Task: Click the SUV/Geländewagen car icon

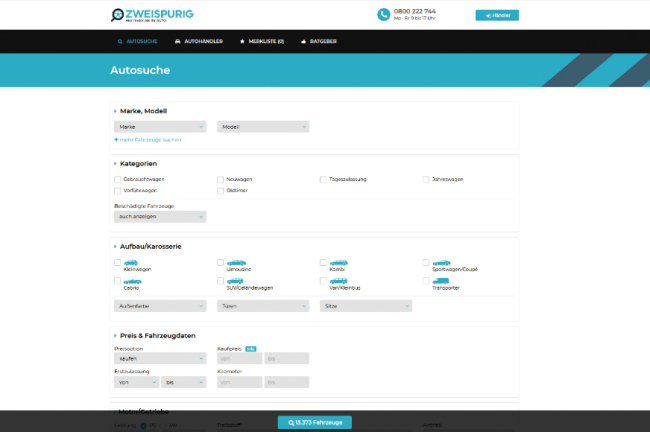Action: [236, 281]
